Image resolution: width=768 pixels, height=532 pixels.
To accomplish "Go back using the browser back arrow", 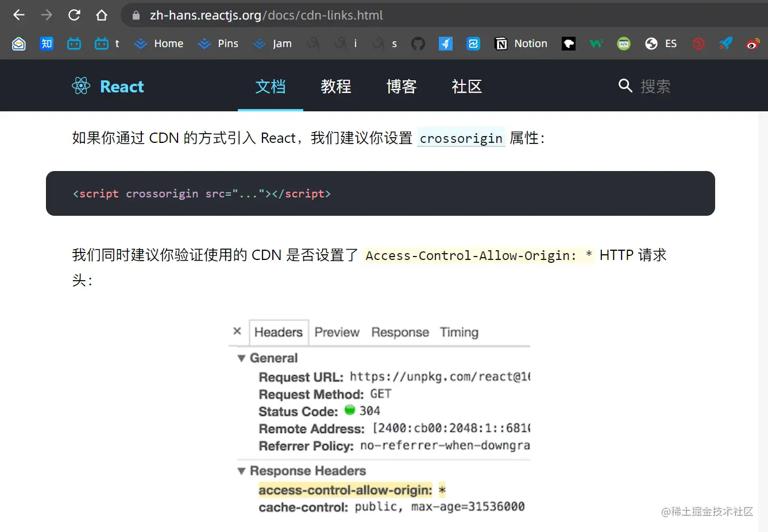I will click(19, 15).
